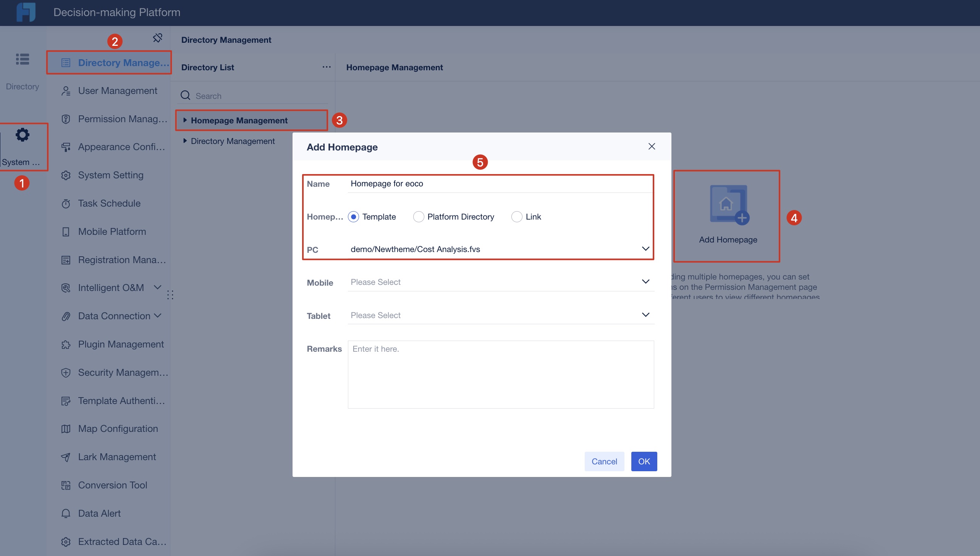Screen dimensions: 980x556
Task: Expand Homepage Management tree arrow
Action: point(185,120)
